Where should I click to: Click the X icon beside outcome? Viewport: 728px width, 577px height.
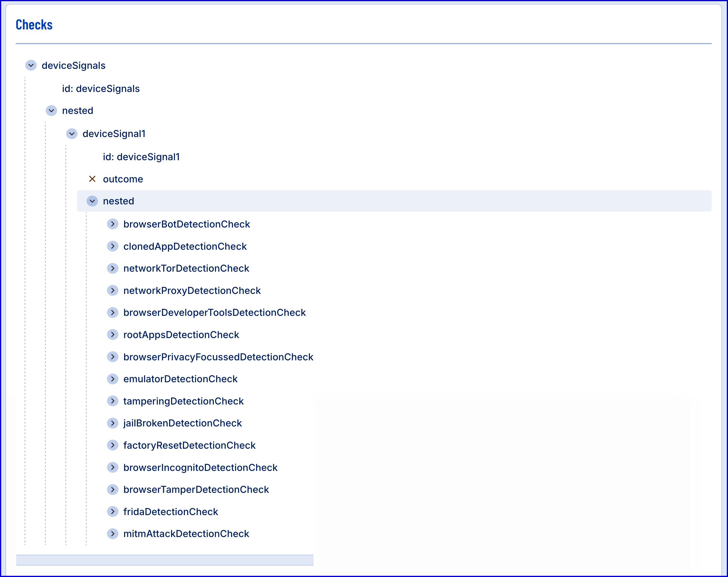[x=92, y=179]
